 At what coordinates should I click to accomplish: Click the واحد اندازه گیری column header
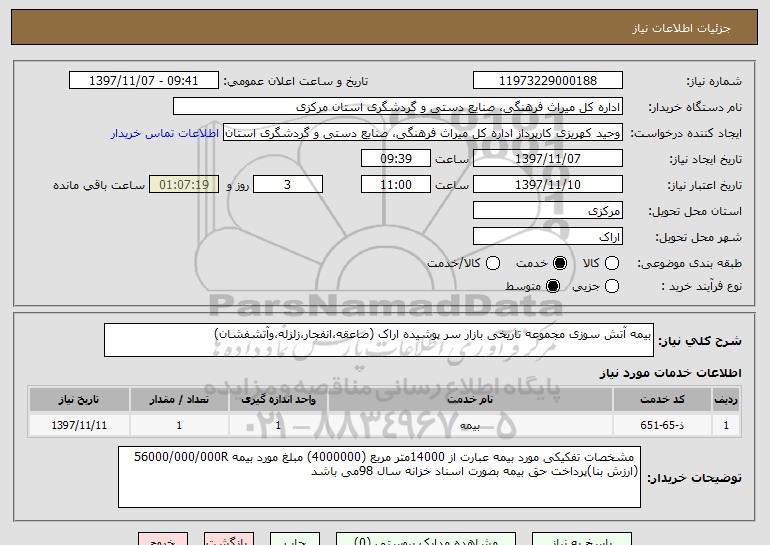pyautogui.click(x=278, y=400)
